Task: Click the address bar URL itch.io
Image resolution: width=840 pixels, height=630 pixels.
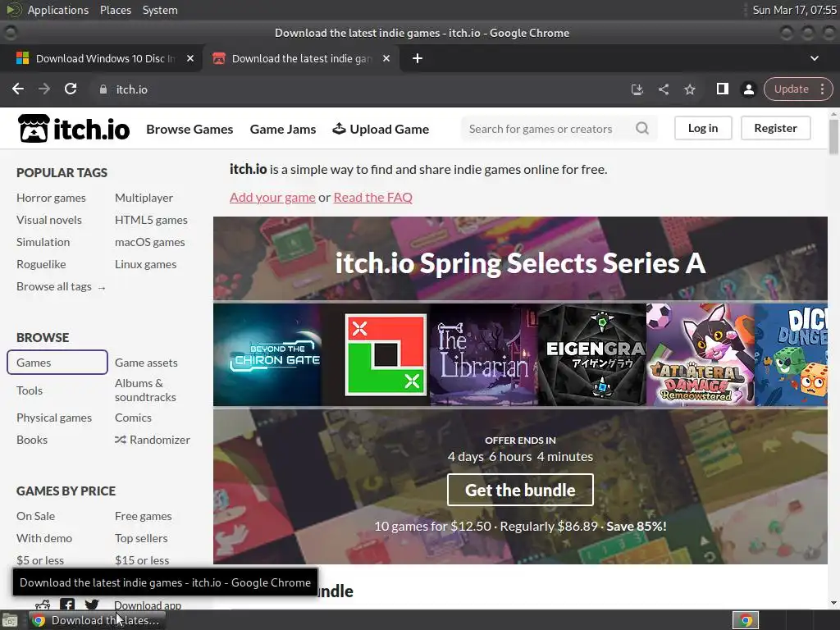Action: pyautogui.click(x=132, y=89)
